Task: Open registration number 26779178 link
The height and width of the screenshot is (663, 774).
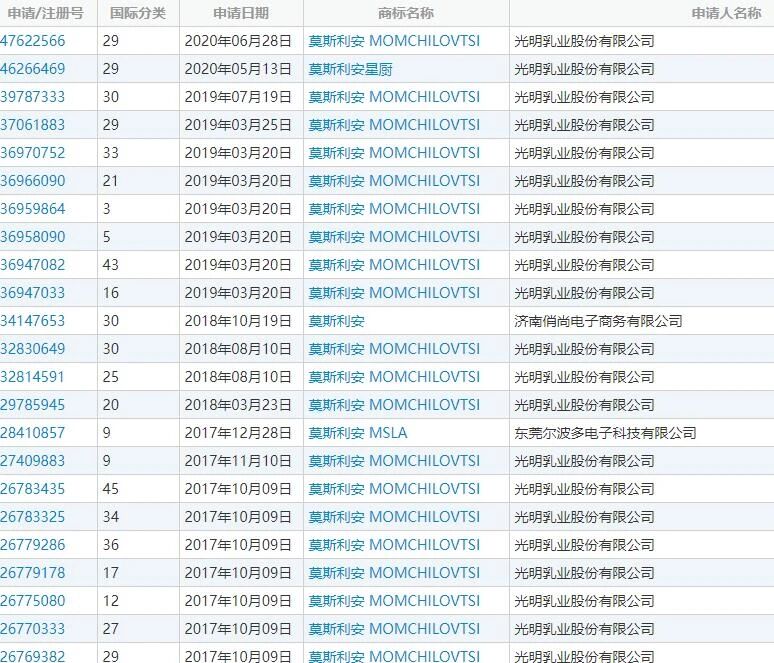Action: pos(33,573)
